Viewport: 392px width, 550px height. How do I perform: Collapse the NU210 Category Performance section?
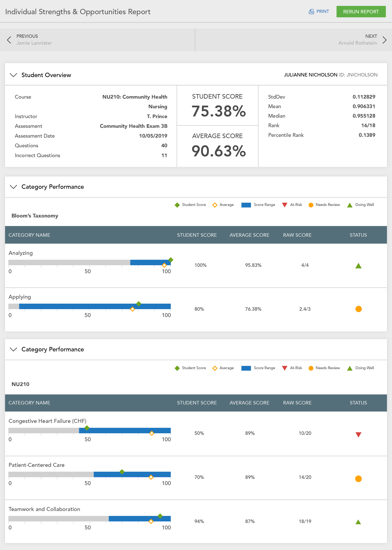(x=14, y=350)
